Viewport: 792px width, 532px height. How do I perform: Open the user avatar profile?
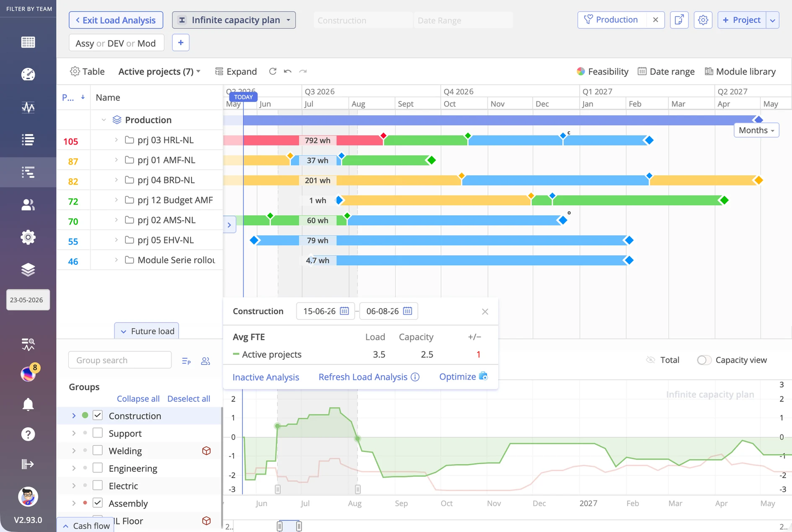(x=28, y=496)
